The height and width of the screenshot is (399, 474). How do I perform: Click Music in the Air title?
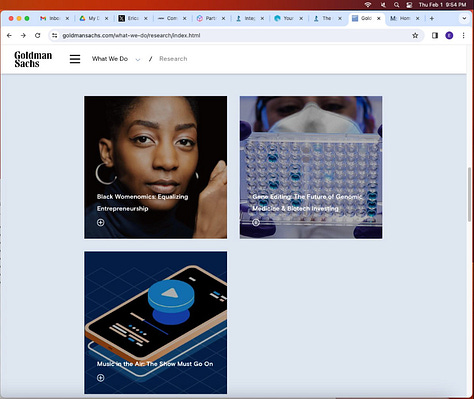point(155,364)
